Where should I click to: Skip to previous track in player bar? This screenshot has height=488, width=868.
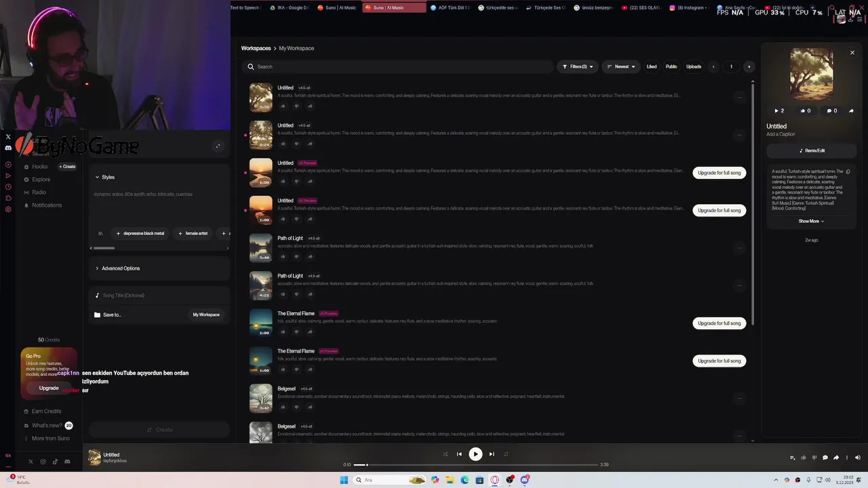459,454
